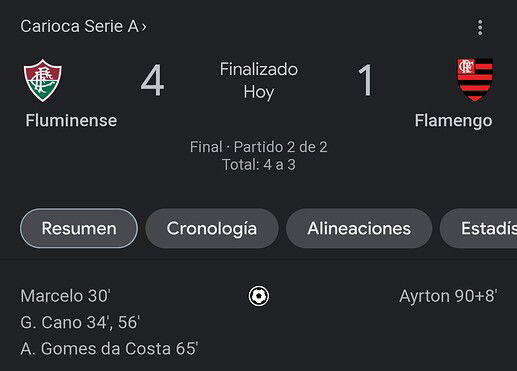
Task: Open the three-dot more options menu
Action: [480, 27]
